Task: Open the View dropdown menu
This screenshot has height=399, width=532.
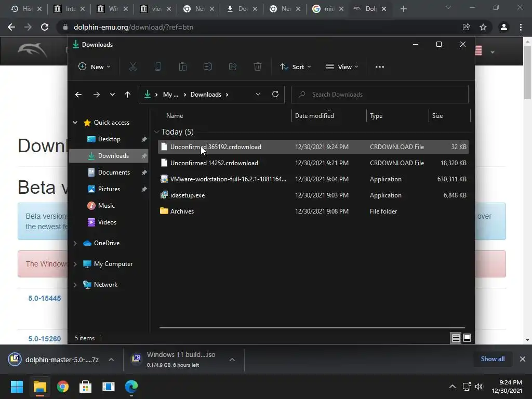Action: point(342,67)
